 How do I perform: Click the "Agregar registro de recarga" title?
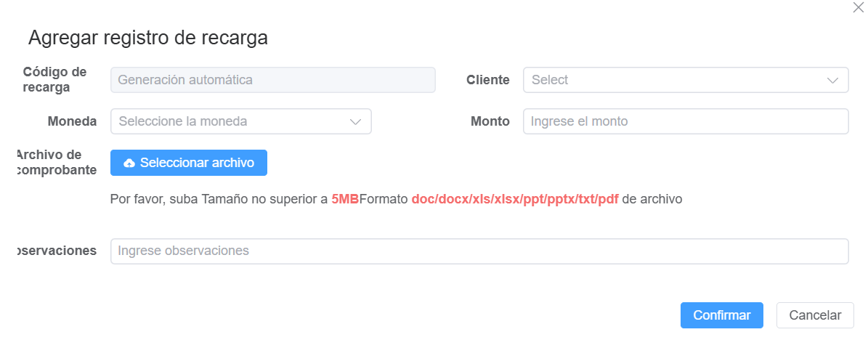pyautogui.click(x=148, y=38)
